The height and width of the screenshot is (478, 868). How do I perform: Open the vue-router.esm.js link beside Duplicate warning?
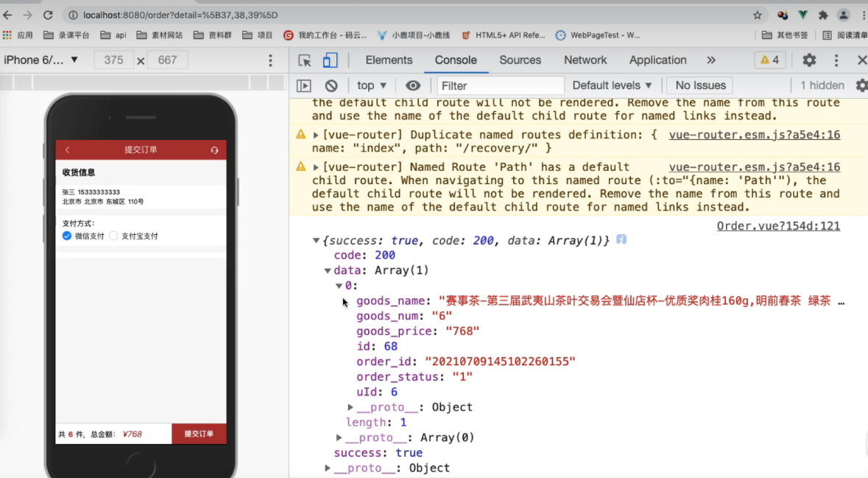pos(755,135)
